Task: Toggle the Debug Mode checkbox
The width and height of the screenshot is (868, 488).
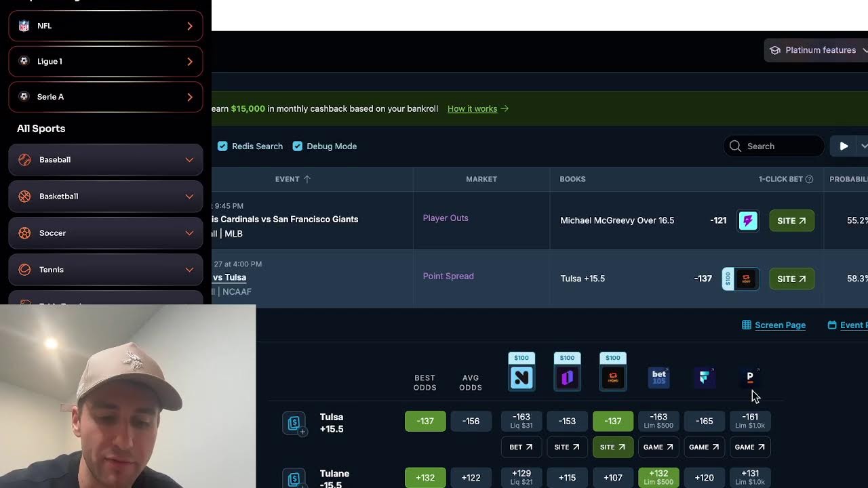Action: point(297,146)
